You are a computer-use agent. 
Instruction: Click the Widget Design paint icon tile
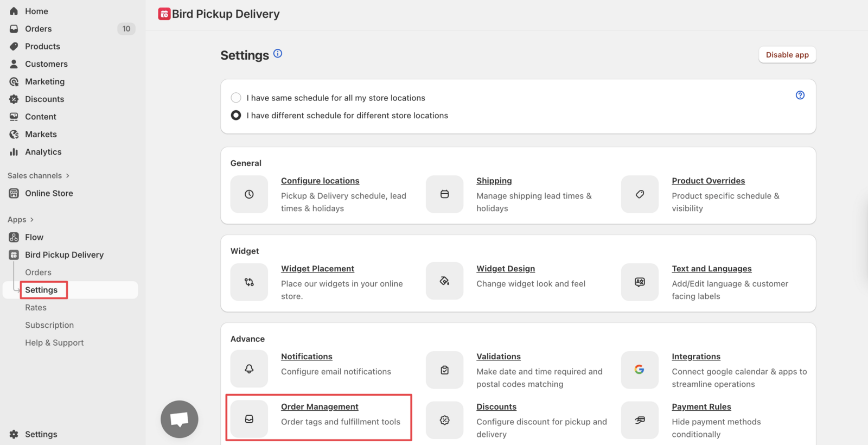[x=444, y=281]
